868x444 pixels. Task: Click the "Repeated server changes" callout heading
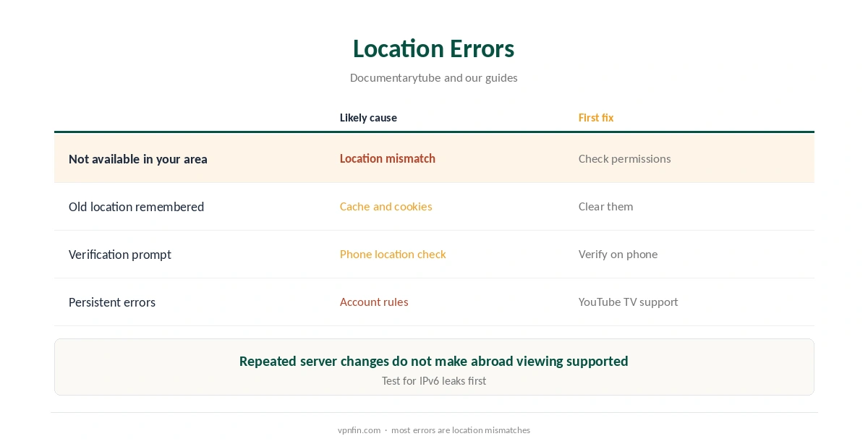coord(434,361)
